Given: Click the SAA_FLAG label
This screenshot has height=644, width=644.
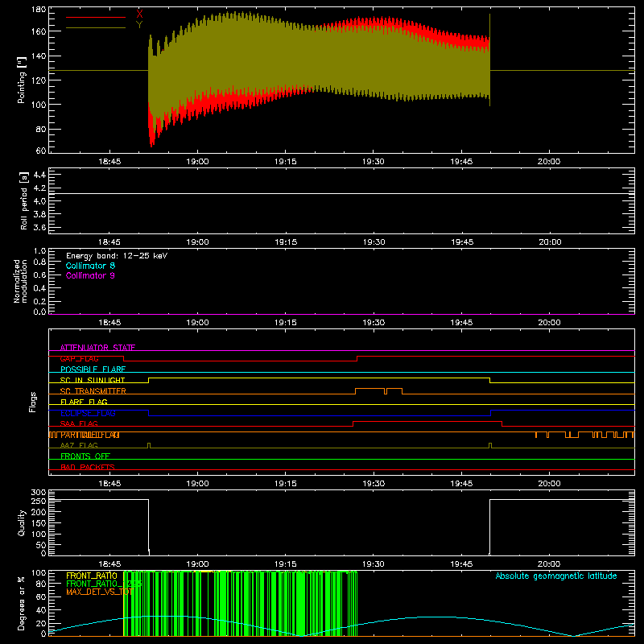Looking at the screenshot, I should pyautogui.click(x=79, y=423).
